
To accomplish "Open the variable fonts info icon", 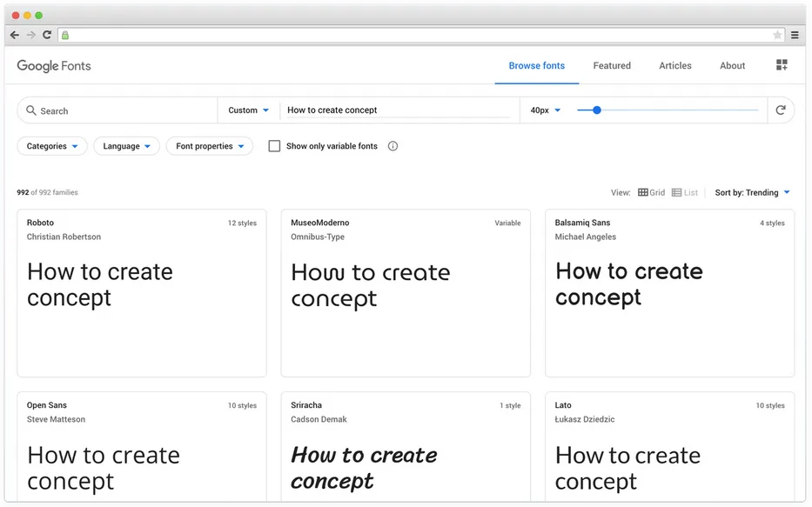I will (393, 146).
